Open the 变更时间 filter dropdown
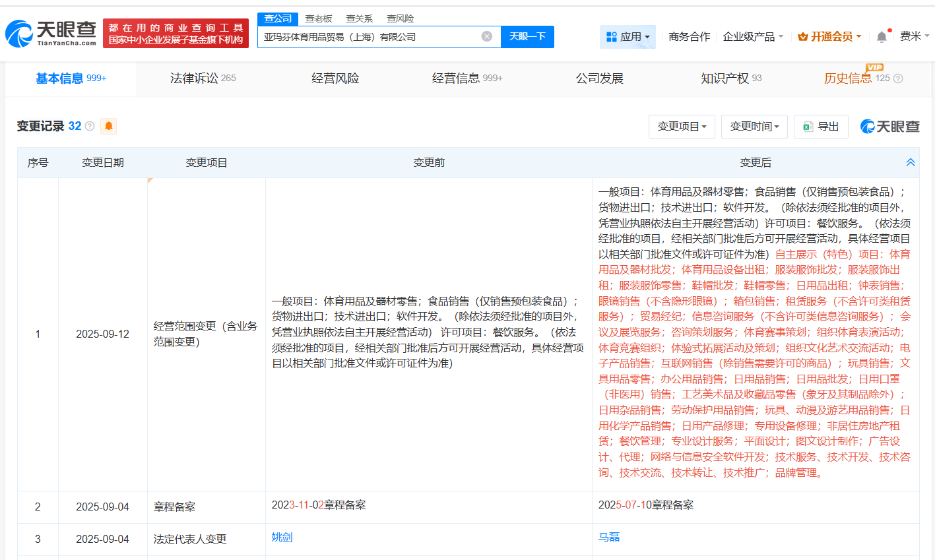935x560 pixels. click(754, 126)
